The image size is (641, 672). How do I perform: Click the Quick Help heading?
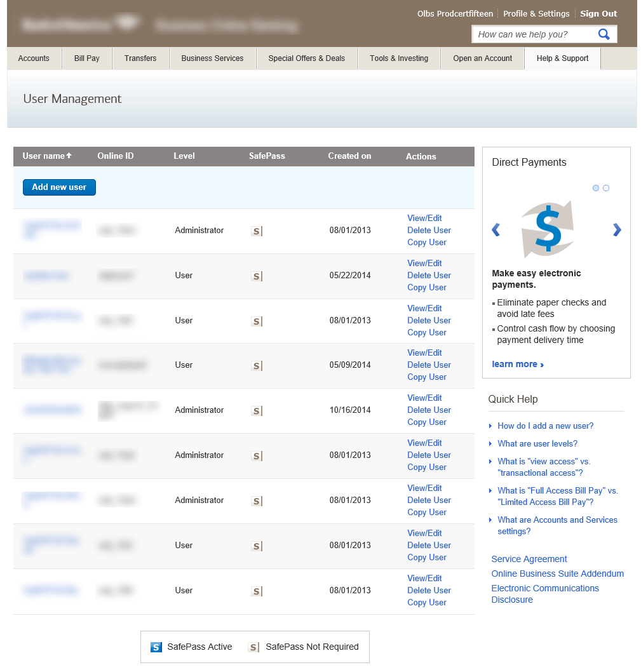pyautogui.click(x=513, y=399)
